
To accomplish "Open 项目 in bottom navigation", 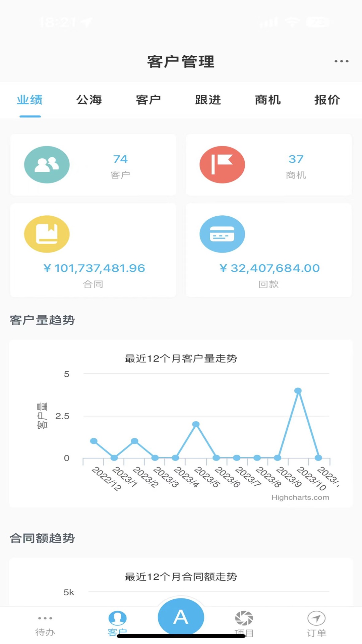I will pyautogui.click(x=244, y=624).
